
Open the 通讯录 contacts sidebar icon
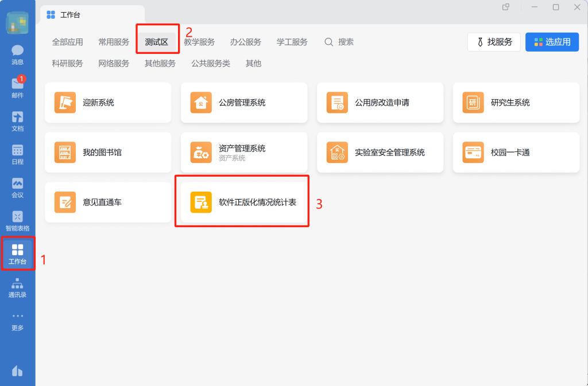tap(17, 287)
